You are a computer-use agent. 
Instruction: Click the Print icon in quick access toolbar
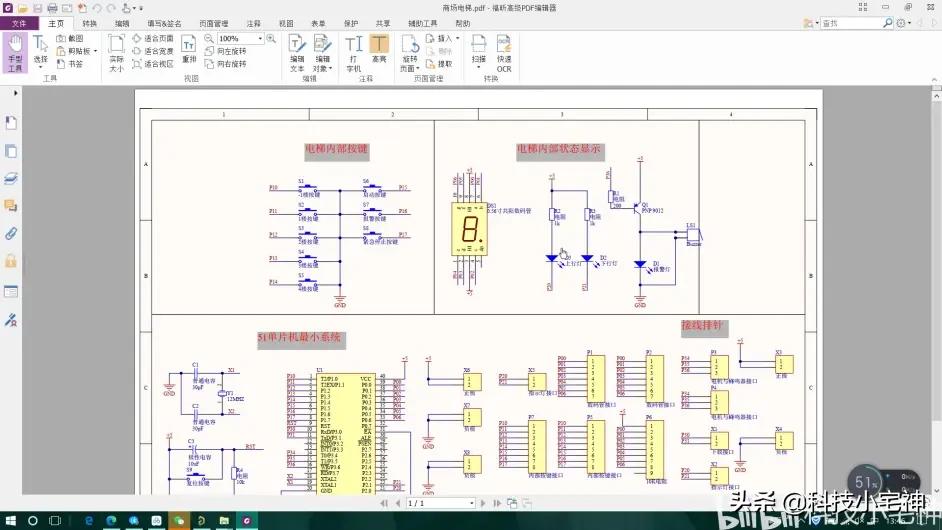tap(52, 8)
